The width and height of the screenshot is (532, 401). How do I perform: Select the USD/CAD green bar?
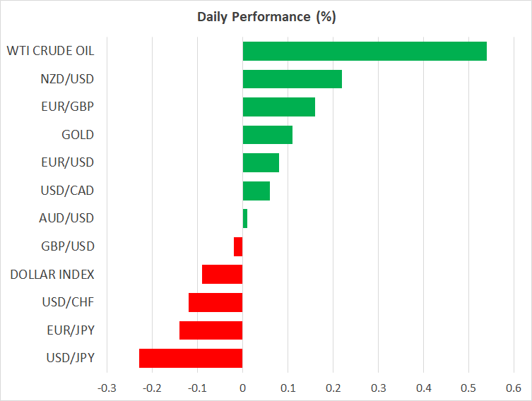256,191
